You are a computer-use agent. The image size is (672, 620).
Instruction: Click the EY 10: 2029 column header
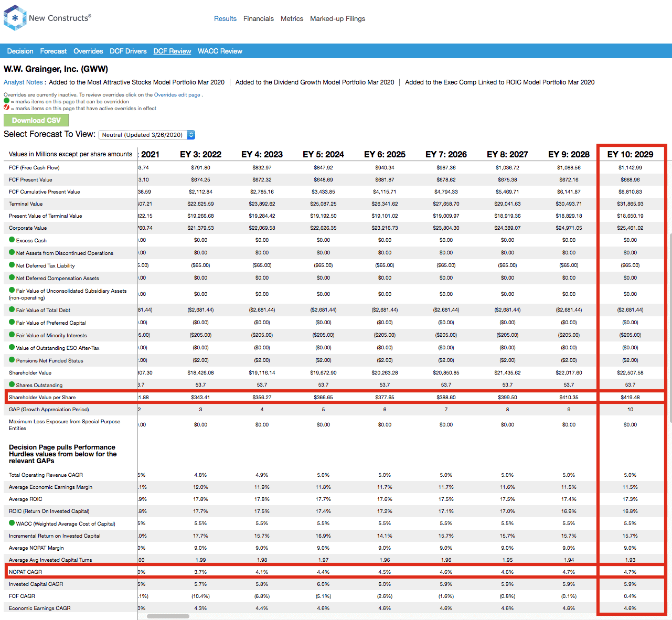coord(630,154)
